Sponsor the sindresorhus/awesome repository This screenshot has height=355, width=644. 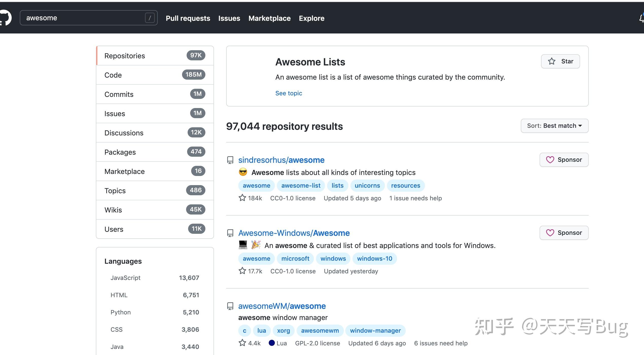click(x=564, y=160)
